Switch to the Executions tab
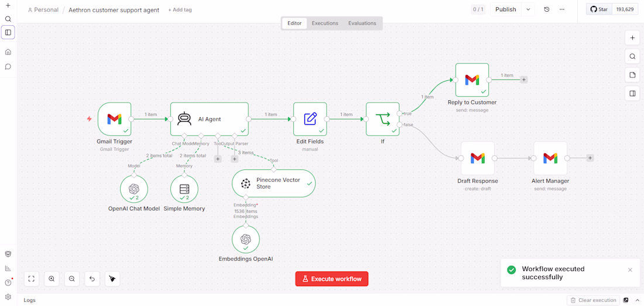This screenshot has width=644, height=306. click(325, 23)
